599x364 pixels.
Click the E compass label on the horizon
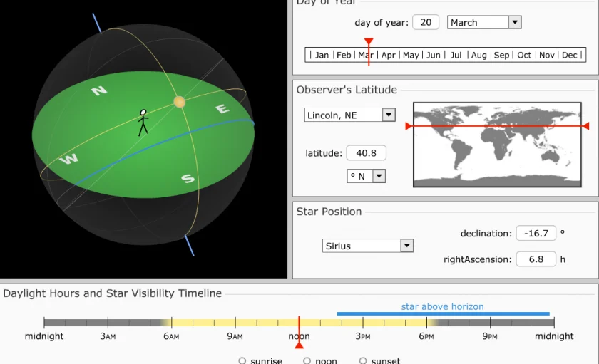pyautogui.click(x=222, y=109)
